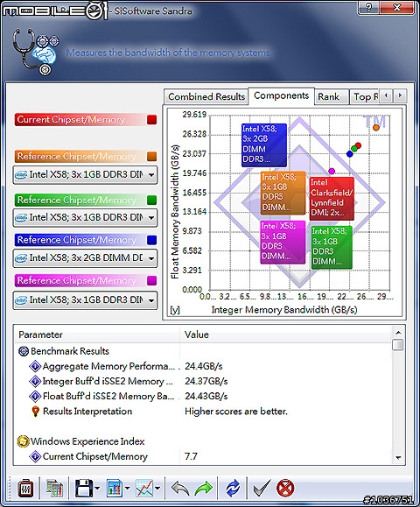Switch to the Combined Results tab
This screenshot has height=507, width=420.
(206, 96)
